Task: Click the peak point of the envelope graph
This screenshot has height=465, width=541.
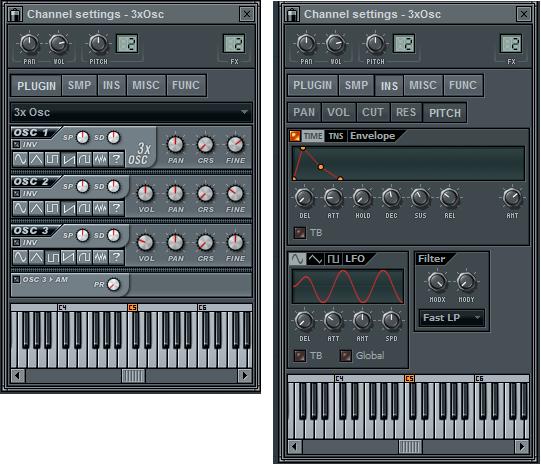Action: pyautogui.click(x=303, y=148)
